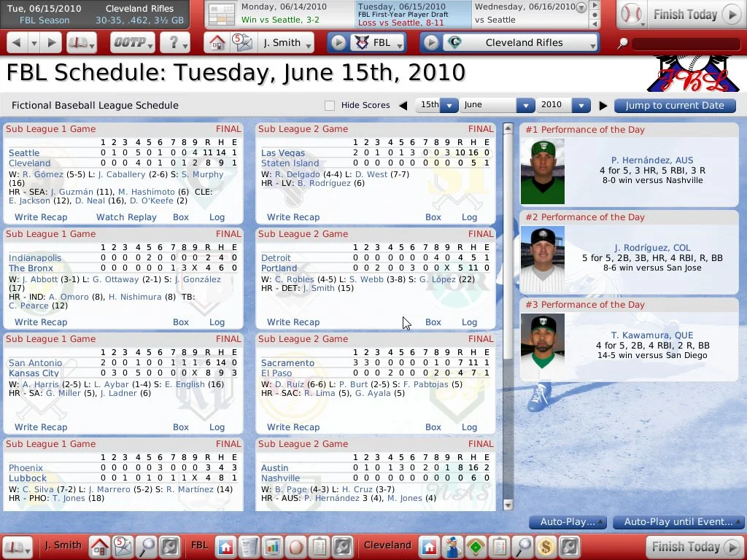
Task: Click the baseball icon in FBL bottom section
Action: pos(295,546)
